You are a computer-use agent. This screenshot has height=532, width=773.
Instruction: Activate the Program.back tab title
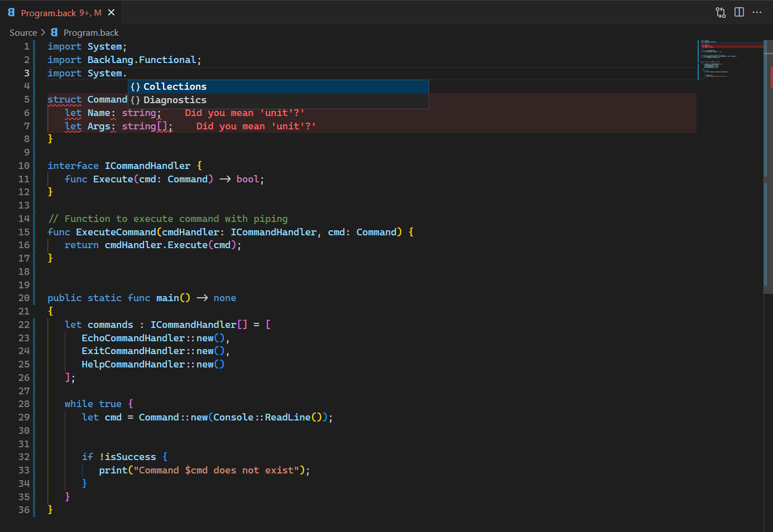(x=49, y=13)
